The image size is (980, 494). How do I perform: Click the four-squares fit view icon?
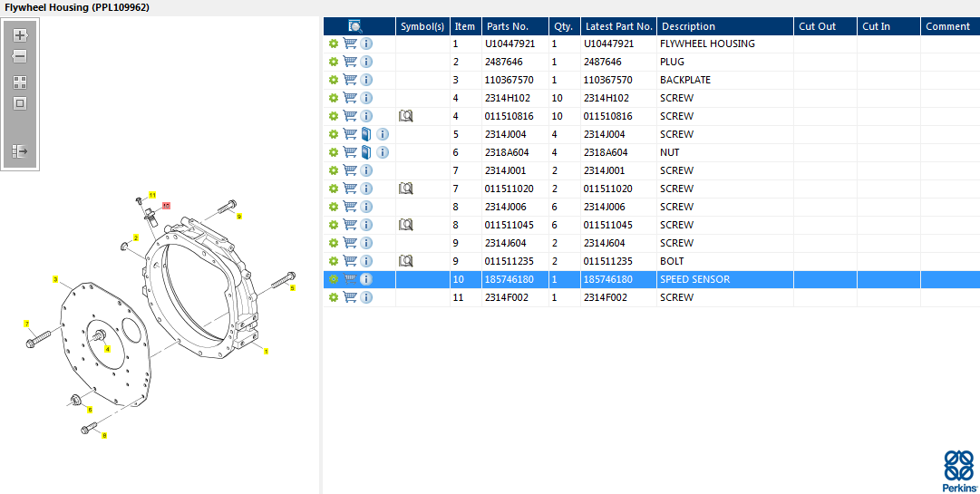tap(20, 83)
